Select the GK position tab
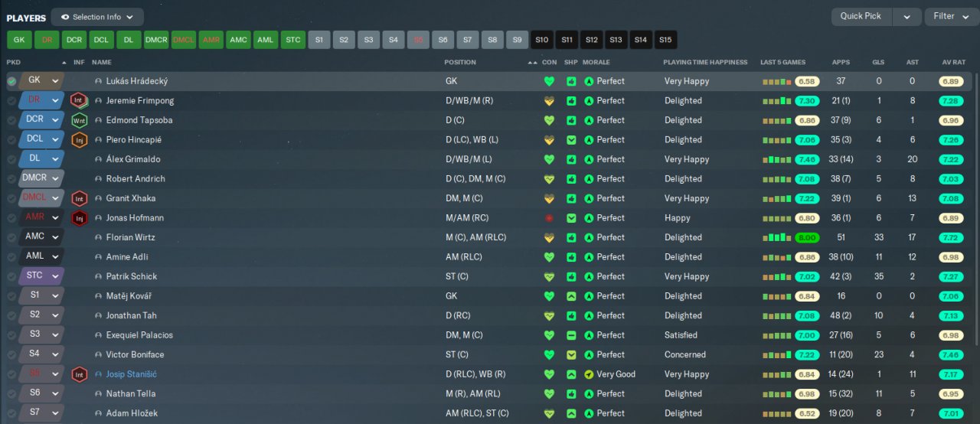Viewport: 980px width, 424px height. (x=19, y=40)
